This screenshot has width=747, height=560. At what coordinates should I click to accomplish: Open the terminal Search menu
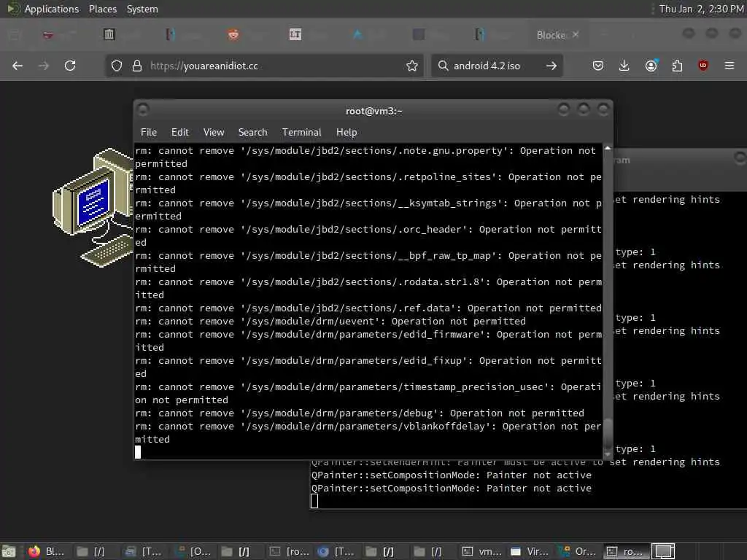coord(252,133)
